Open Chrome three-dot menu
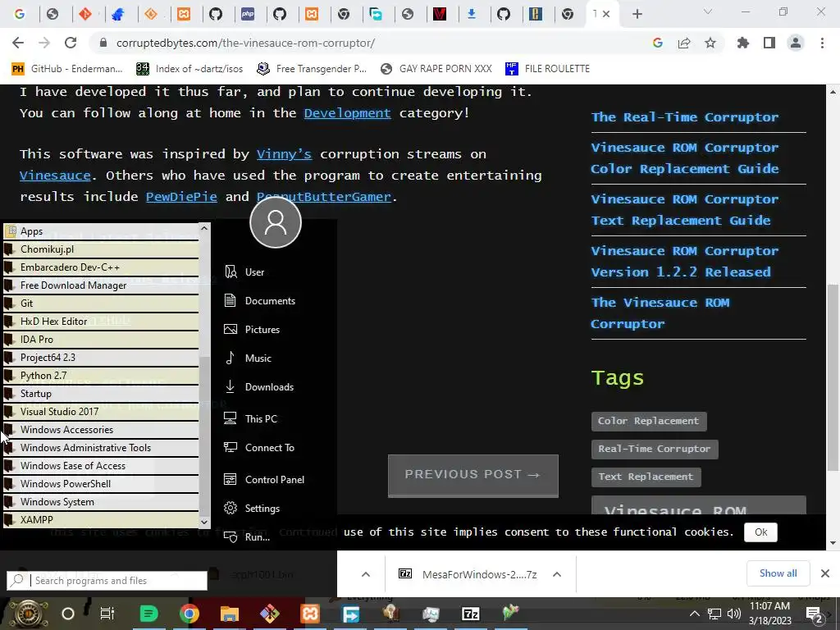The width and height of the screenshot is (840, 630). [822, 43]
